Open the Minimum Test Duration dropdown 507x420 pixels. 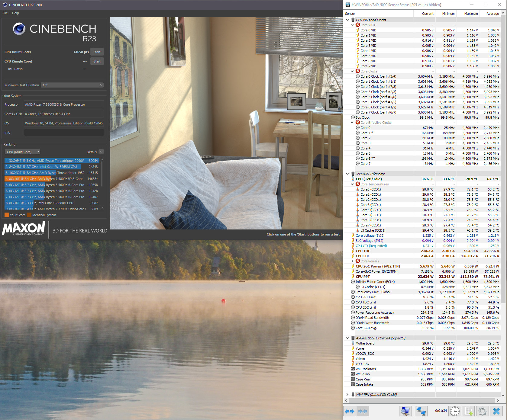tap(72, 85)
